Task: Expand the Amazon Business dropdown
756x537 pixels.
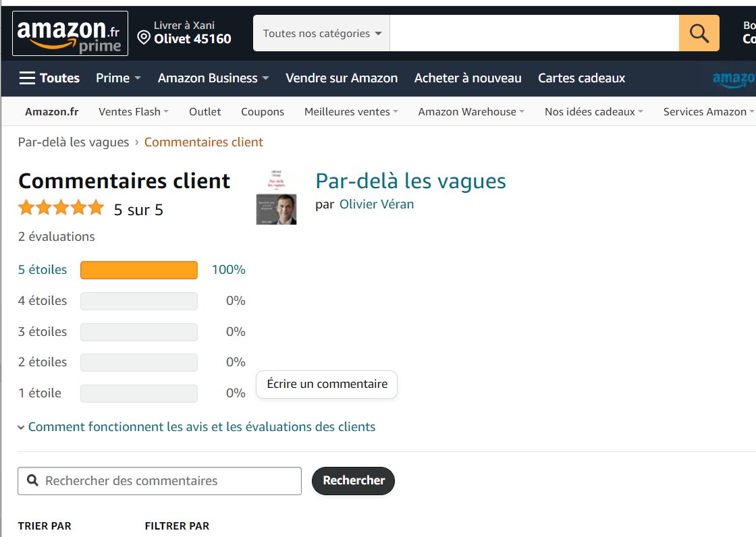Action: 213,78
